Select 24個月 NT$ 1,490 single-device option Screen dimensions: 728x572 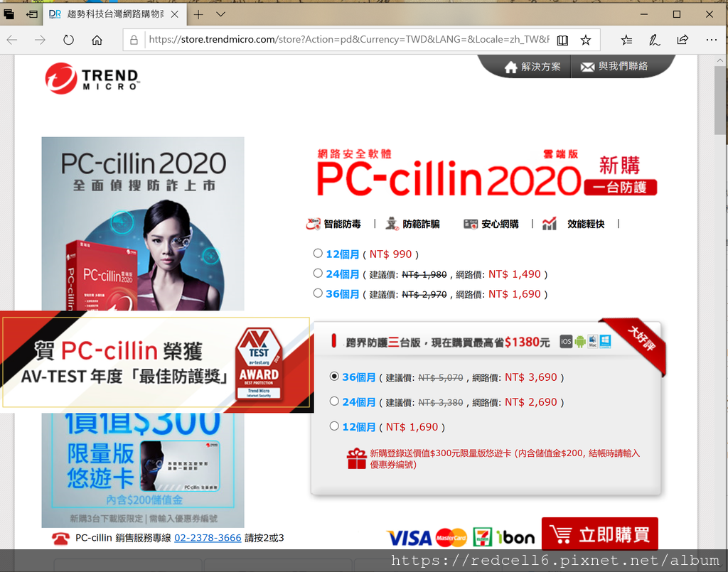tap(318, 274)
